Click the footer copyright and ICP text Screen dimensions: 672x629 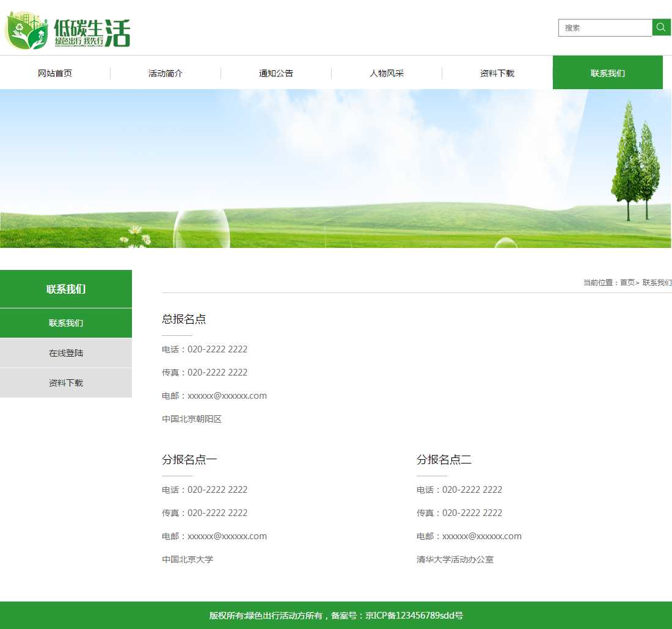336,616
